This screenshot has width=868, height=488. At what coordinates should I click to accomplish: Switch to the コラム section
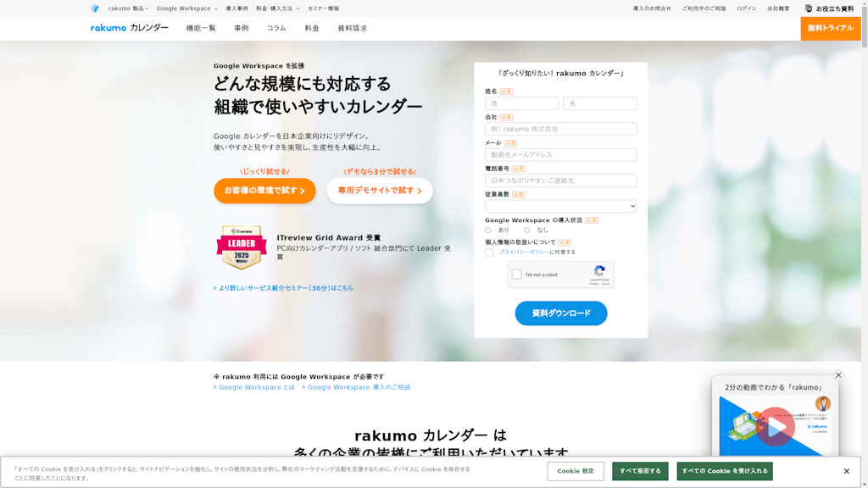pos(275,27)
